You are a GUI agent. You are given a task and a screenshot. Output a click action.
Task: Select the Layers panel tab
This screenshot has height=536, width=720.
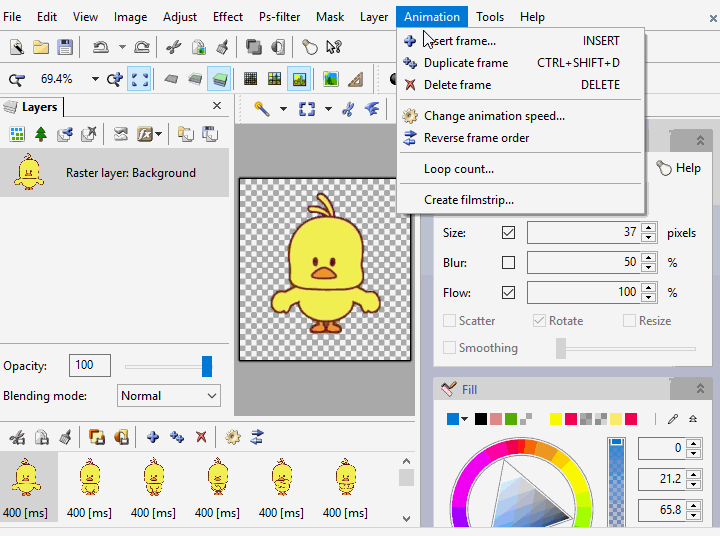coord(31,107)
